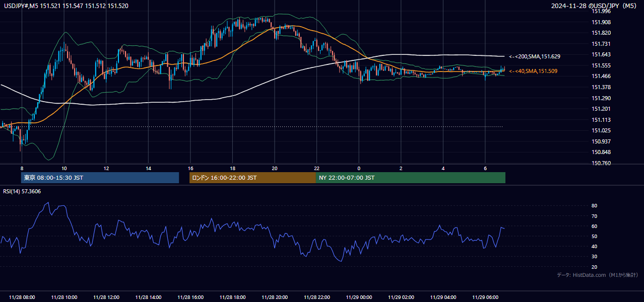
Task: Select the 東京 08:00-15:30 JST session bar
Action: 100,178
